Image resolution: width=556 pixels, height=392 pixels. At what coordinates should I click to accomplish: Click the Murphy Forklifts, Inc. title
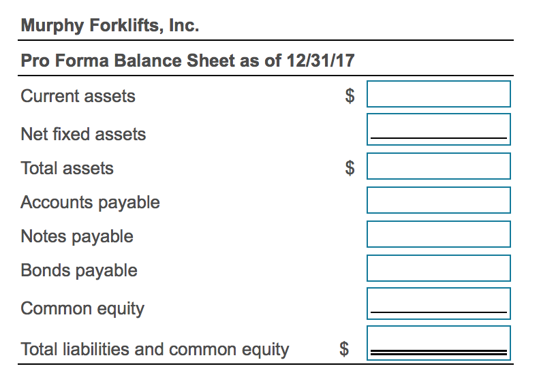110,28
